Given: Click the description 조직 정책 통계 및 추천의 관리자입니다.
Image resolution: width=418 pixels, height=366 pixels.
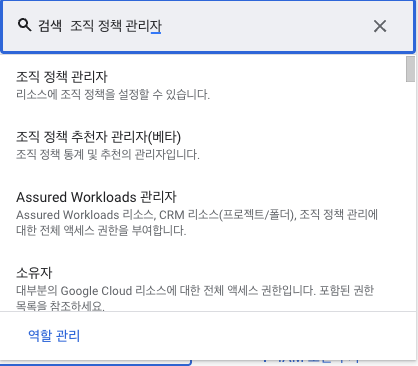Looking at the screenshot, I should [108, 155].
